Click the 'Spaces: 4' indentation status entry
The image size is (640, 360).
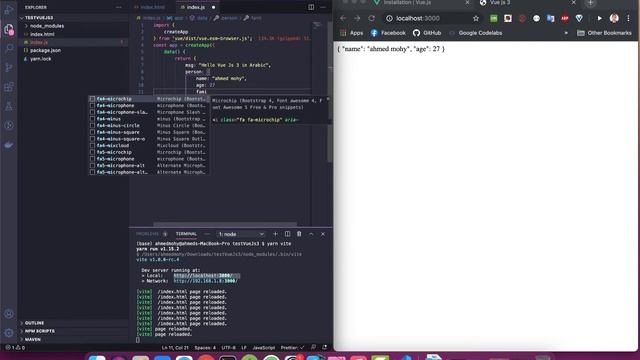(x=205, y=348)
